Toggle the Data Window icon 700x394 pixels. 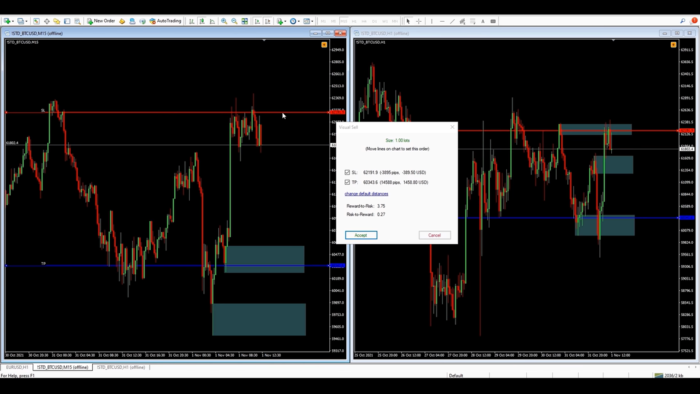pyautogui.click(x=46, y=21)
